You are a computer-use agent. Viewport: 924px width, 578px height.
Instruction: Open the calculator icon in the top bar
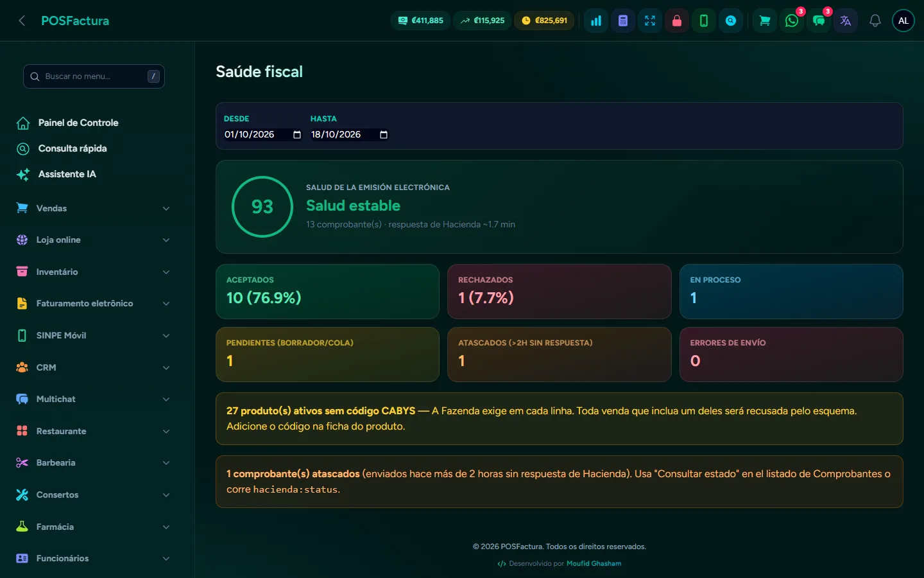pyautogui.click(x=623, y=21)
